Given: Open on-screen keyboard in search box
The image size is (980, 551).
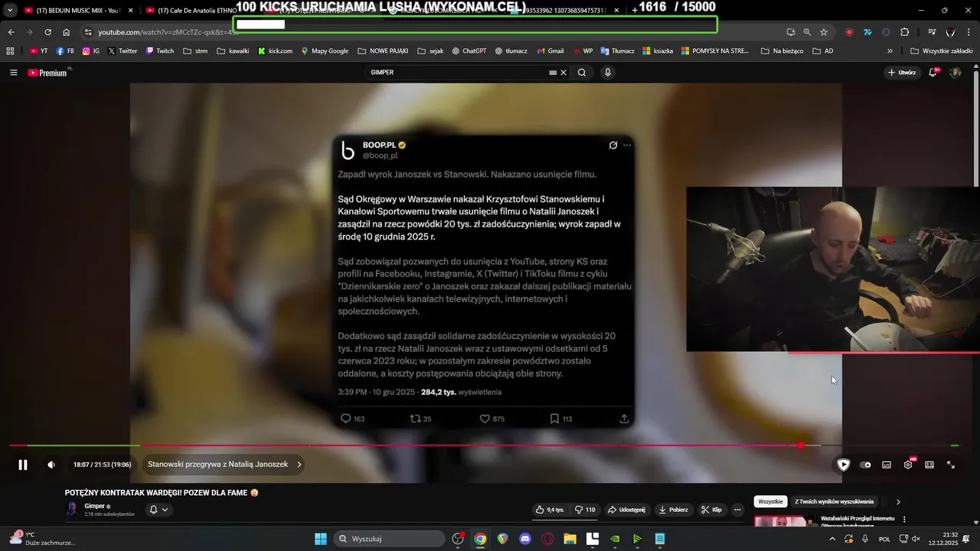Looking at the screenshot, I should pos(553,73).
